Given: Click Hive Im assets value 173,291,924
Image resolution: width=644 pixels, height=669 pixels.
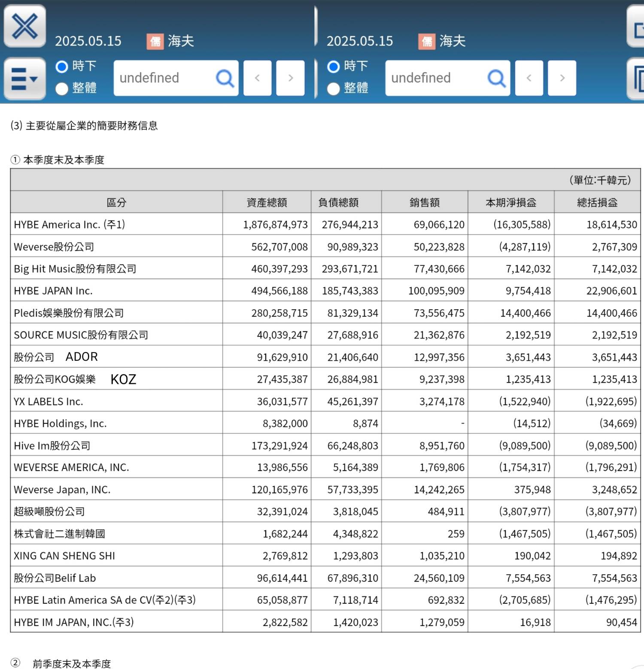Looking at the screenshot, I should [x=279, y=446].
